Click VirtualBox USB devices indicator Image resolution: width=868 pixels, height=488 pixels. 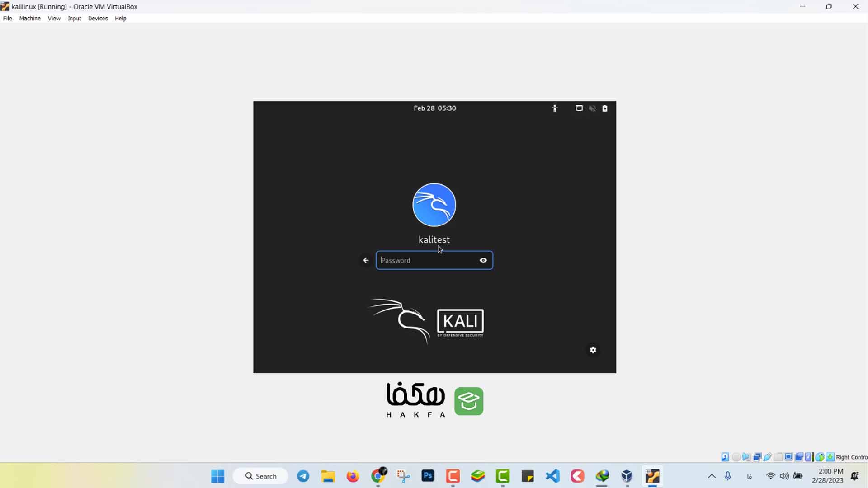[x=768, y=457]
